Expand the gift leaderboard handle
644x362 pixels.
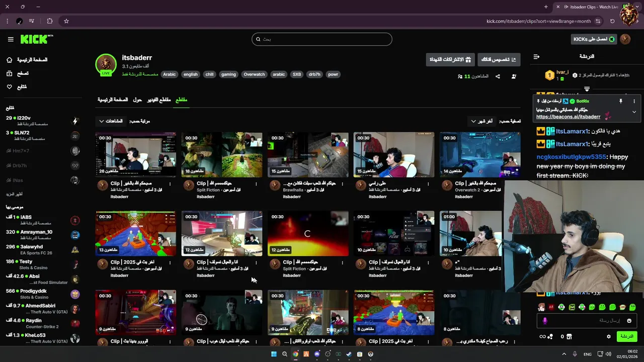point(587,89)
